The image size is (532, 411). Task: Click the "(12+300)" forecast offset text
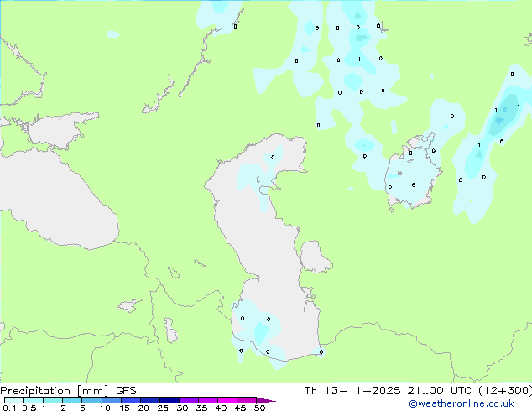pos(505,391)
